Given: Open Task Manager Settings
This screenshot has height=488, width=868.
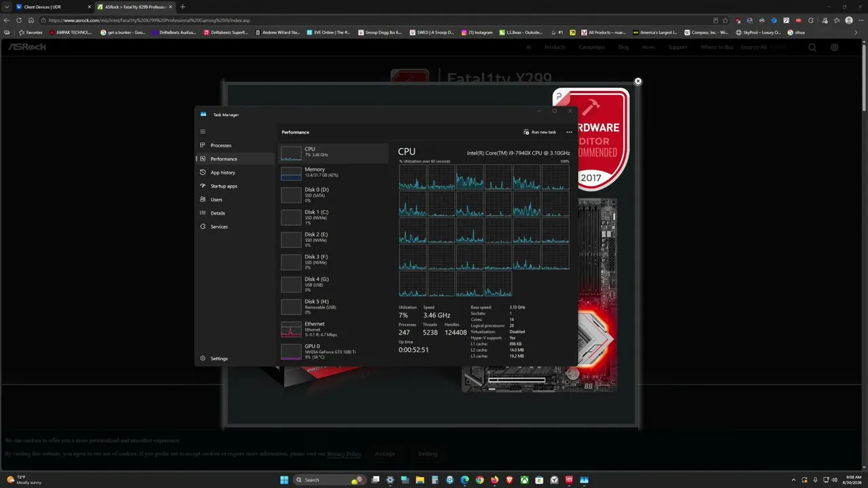Looking at the screenshot, I should click(235, 359).
